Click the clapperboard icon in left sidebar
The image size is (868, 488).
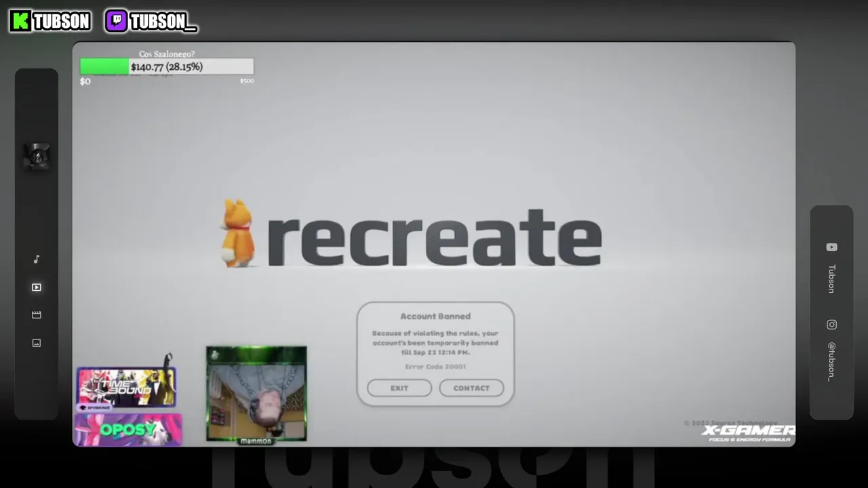coord(37,314)
